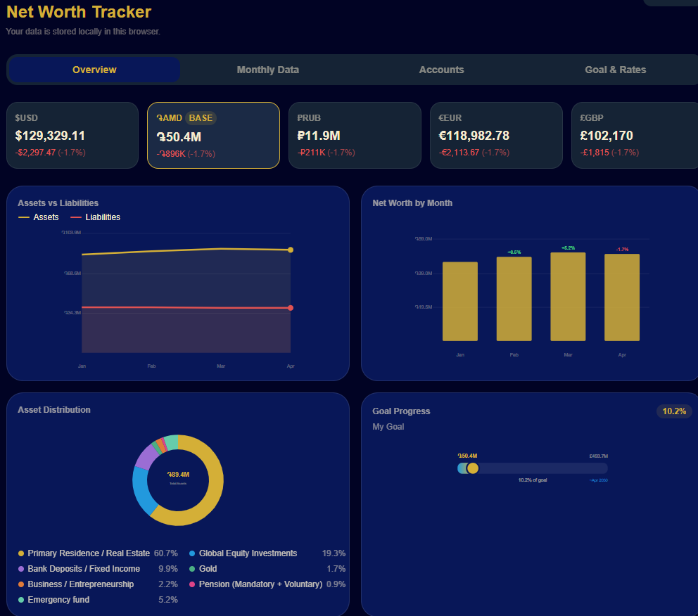Choose the RUB currency card

(355, 135)
